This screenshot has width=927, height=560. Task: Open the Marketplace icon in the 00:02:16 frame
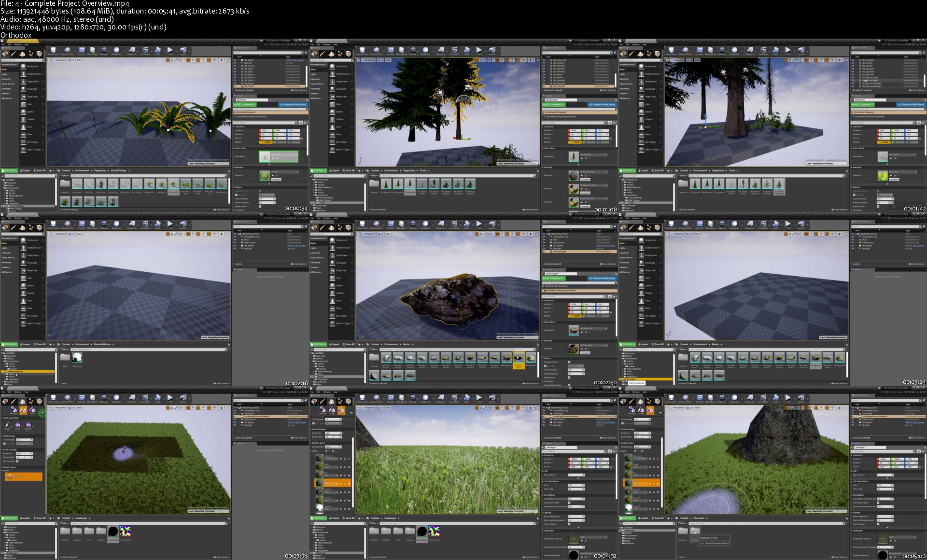click(92, 224)
